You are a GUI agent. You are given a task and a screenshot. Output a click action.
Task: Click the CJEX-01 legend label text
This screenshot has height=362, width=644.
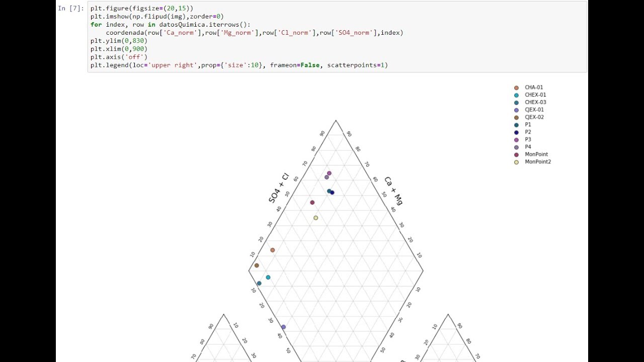tap(534, 110)
